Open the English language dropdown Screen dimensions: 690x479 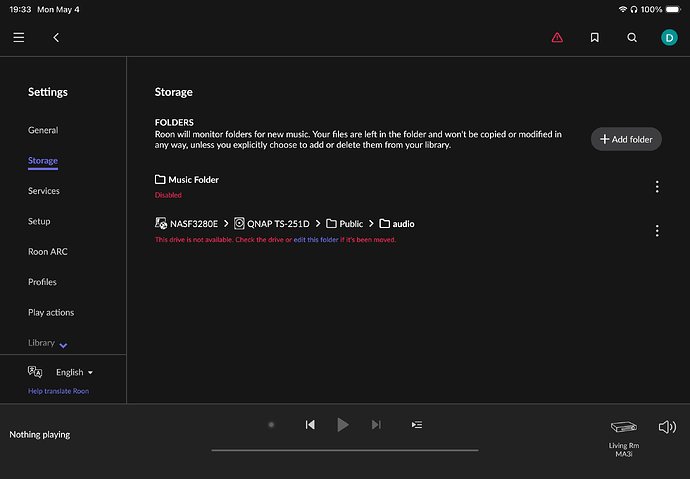pyautogui.click(x=74, y=372)
